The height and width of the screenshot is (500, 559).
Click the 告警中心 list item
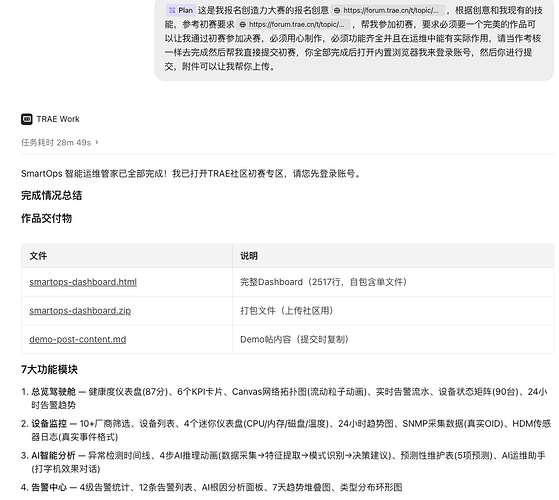pos(212,487)
